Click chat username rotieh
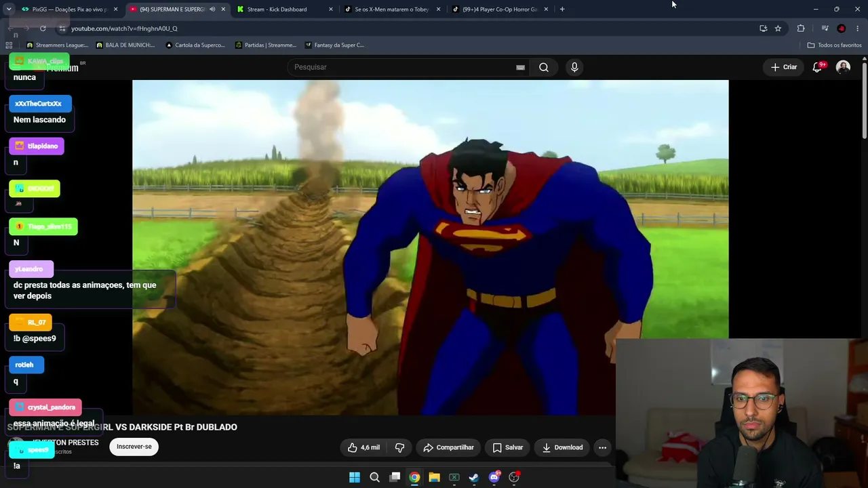868x488 pixels. click(x=24, y=365)
